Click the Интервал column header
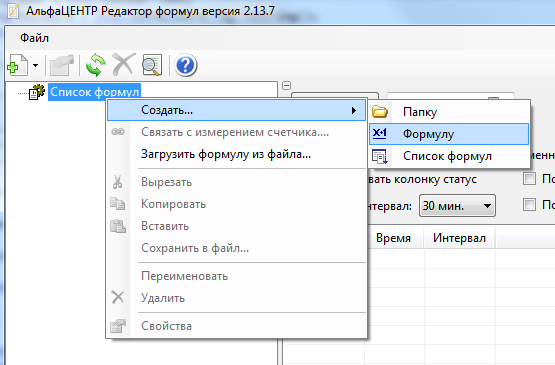The image size is (555, 365). point(459,238)
